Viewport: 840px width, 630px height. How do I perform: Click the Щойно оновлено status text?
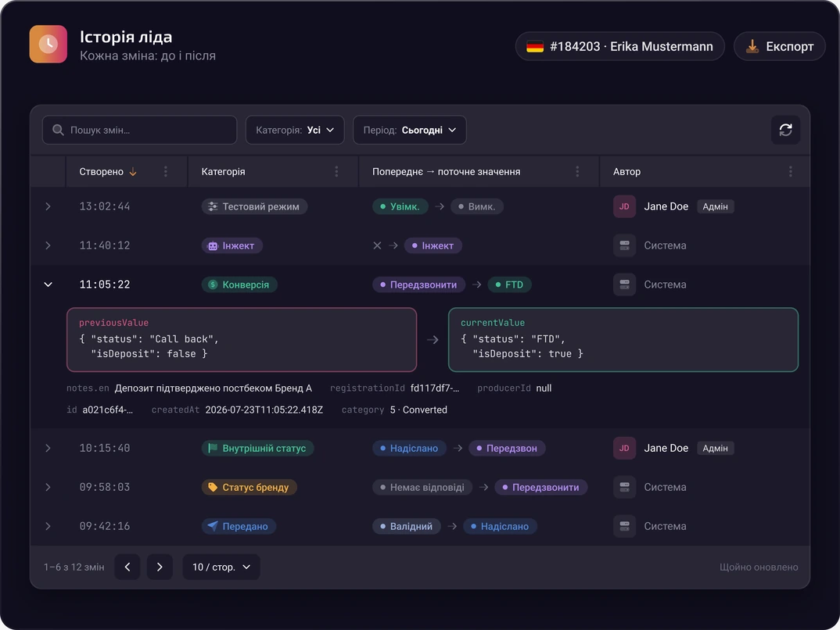click(x=759, y=567)
